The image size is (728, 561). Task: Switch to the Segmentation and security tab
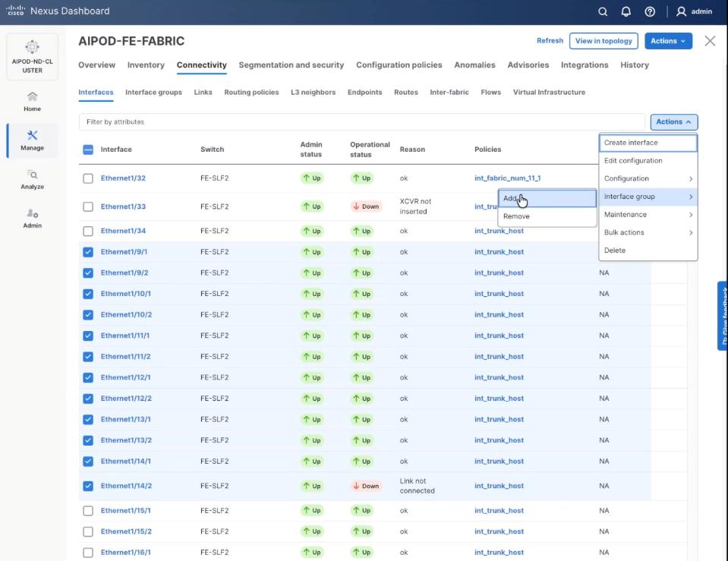click(x=291, y=65)
